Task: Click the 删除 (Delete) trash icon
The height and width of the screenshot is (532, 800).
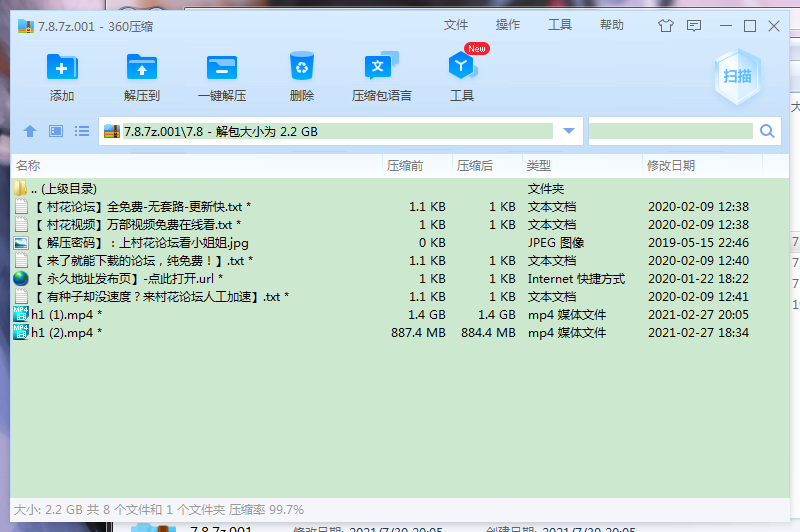Action: [301, 68]
